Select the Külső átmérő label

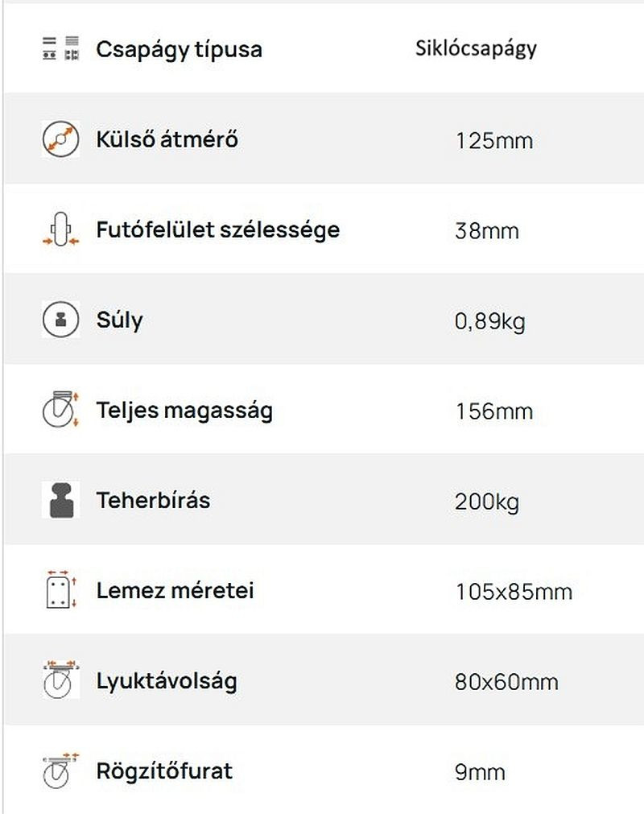(167, 139)
